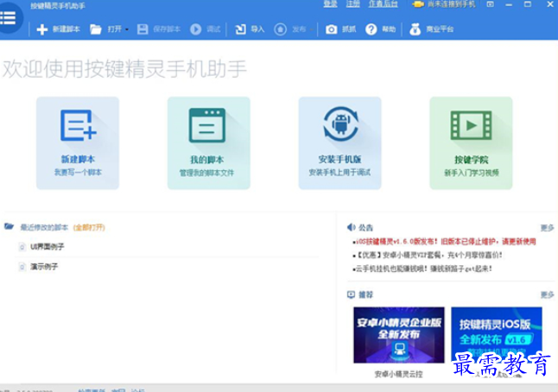558x392 pixels.
Task: Click the (全部打开) link
Action: 89,227
